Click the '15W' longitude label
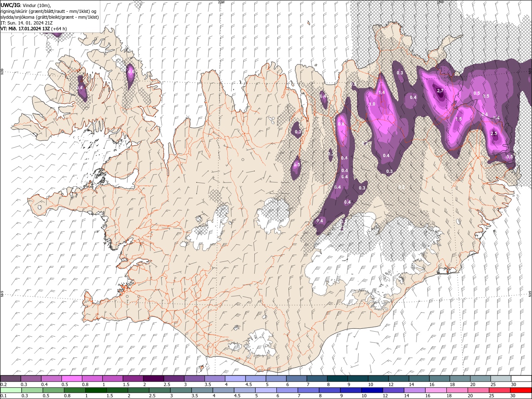 tap(440, 2)
